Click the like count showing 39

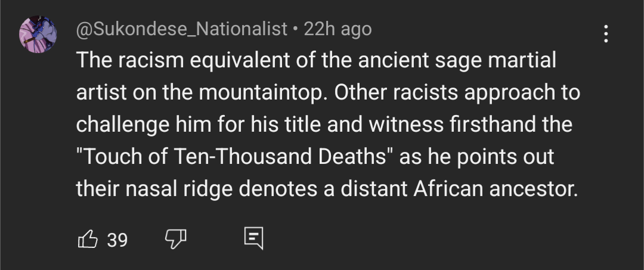[117, 240]
